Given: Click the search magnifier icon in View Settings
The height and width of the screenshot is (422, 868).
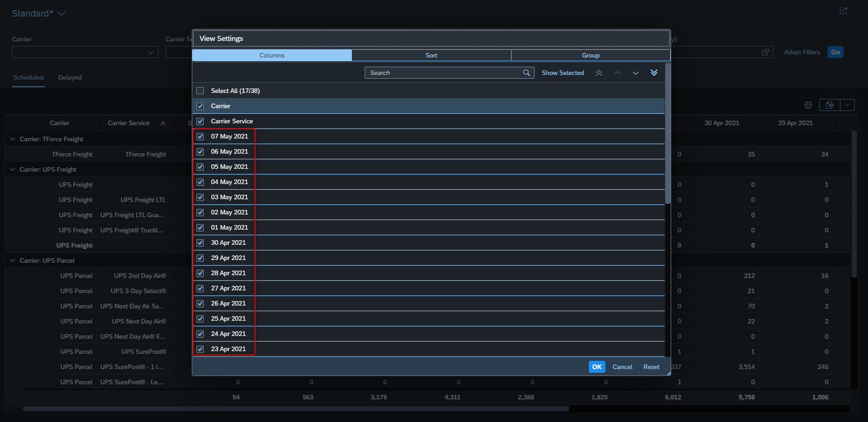Looking at the screenshot, I should point(526,73).
